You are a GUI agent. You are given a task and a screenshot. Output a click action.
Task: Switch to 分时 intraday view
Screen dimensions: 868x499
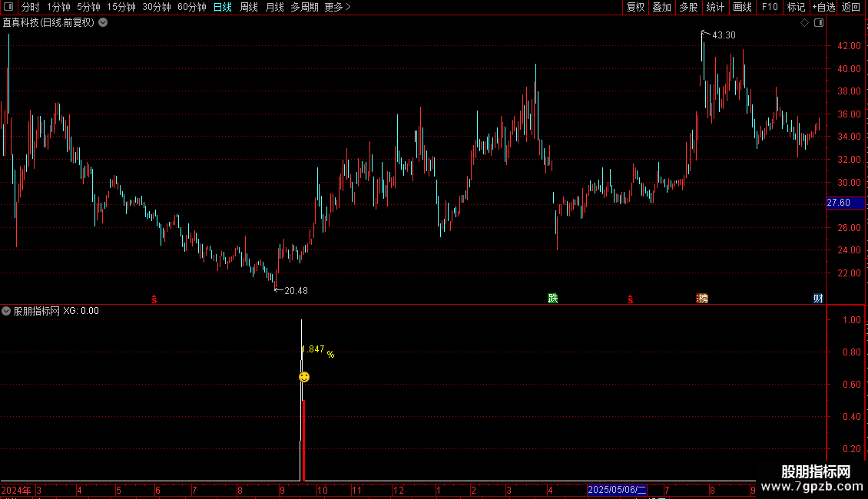(31, 7)
